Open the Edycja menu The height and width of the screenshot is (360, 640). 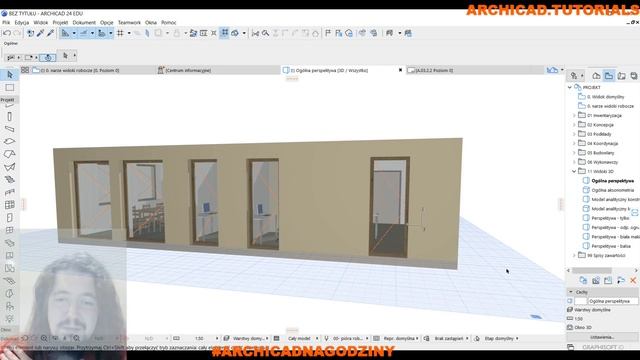22,22
